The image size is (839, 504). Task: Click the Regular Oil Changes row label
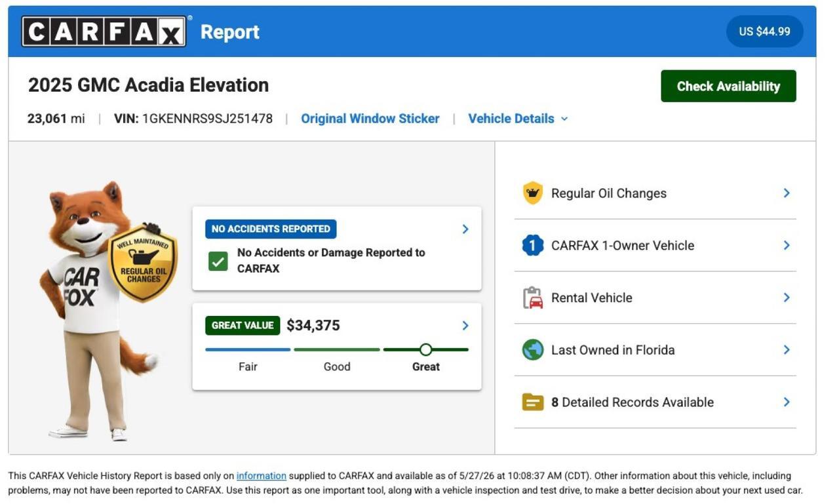609,193
